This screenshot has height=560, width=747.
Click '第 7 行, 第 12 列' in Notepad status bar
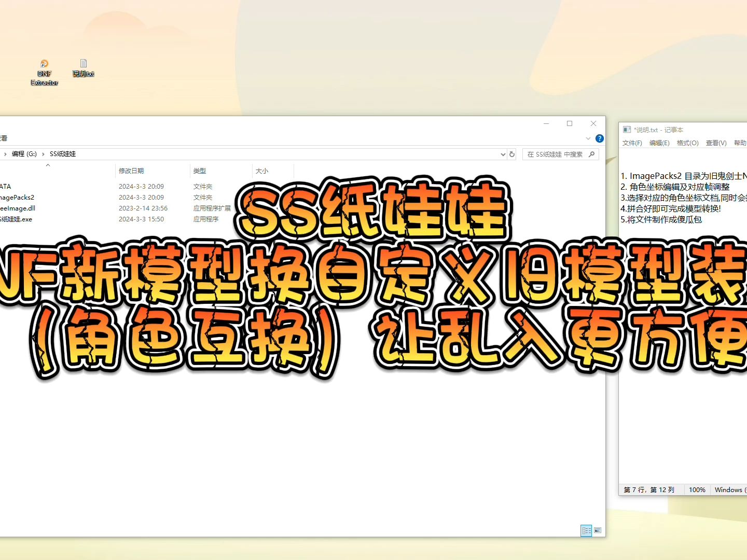(649, 490)
